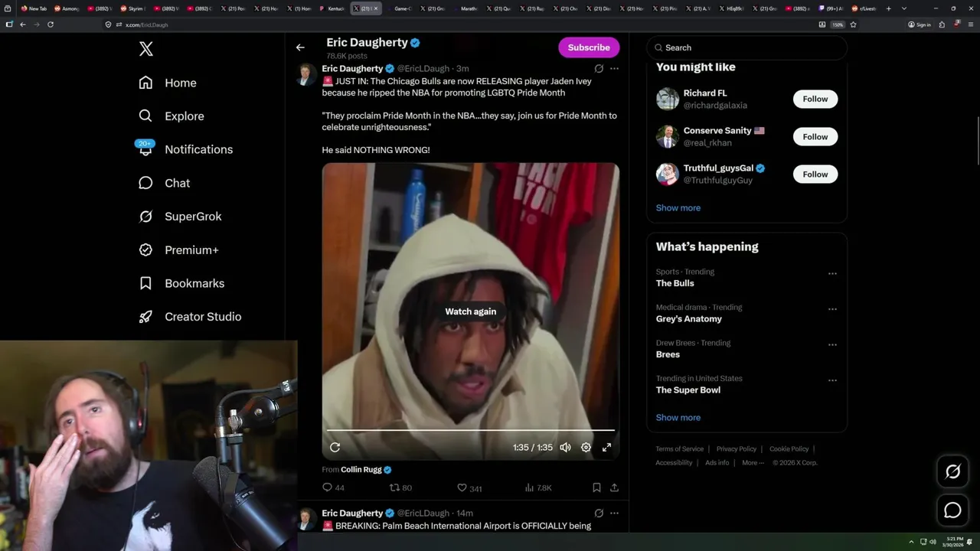Open Privacy Policy link

pos(737,449)
